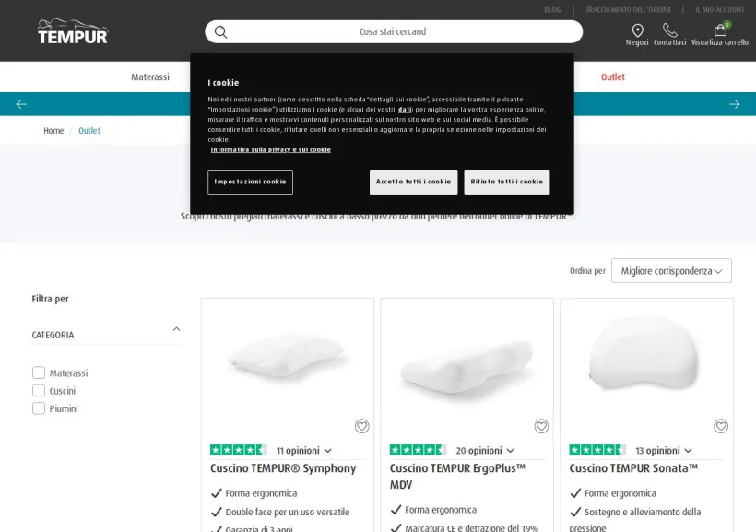
Task: Add Cuscino TEMPUR Sonata to wishlist heart
Action: (x=721, y=426)
